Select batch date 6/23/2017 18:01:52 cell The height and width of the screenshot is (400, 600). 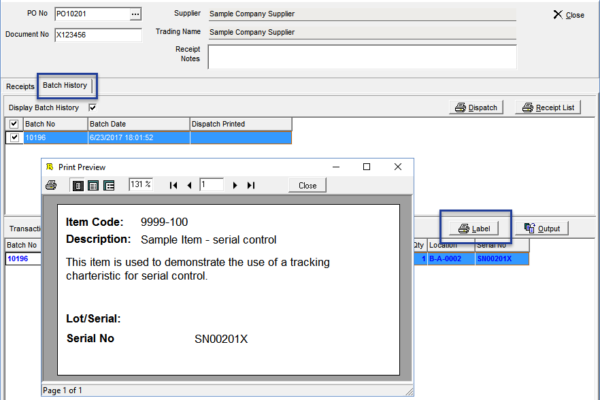pos(139,137)
